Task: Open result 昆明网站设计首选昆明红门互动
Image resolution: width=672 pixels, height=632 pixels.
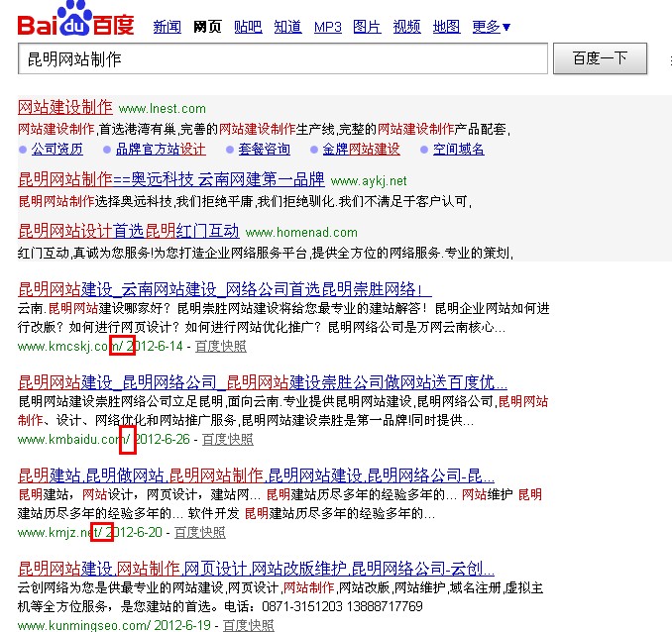Action: click(129, 231)
